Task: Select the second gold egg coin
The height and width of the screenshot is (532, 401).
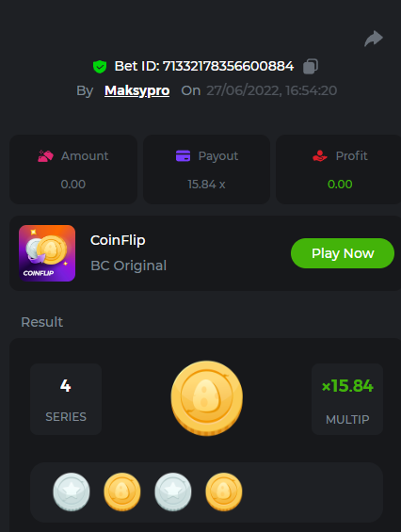Action: pyautogui.click(x=122, y=492)
